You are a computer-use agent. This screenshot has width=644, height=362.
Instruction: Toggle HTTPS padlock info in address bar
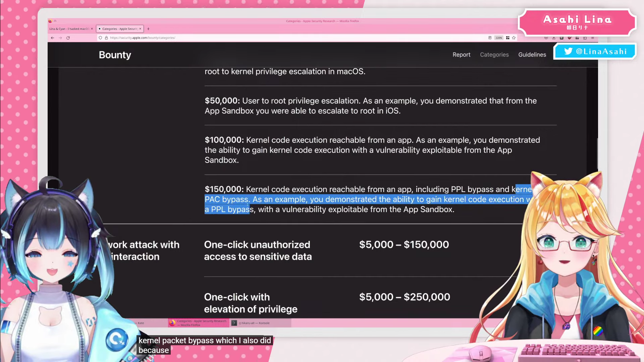click(x=106, y=38)
